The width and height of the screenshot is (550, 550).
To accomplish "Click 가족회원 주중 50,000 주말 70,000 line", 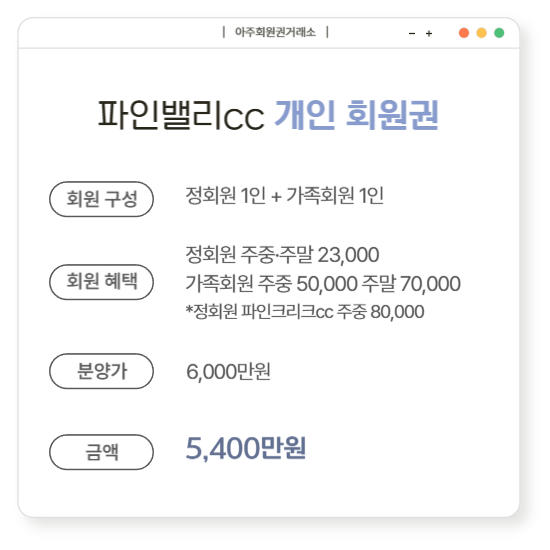I will (323, 283).
